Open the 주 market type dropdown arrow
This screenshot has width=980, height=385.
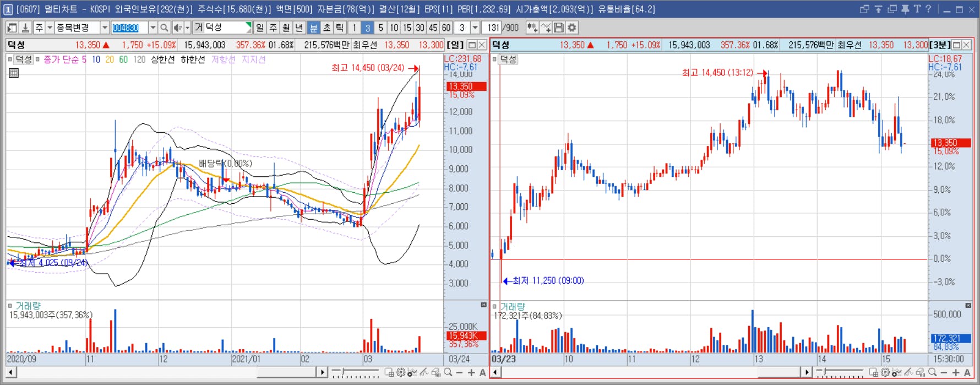(x=50, y=28)
